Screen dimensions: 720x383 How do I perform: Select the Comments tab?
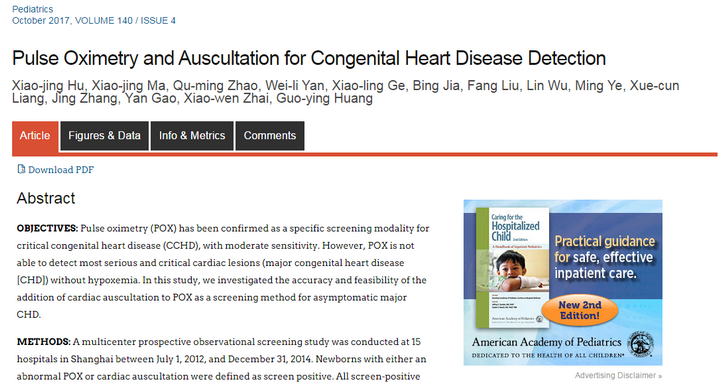[270, 136]
